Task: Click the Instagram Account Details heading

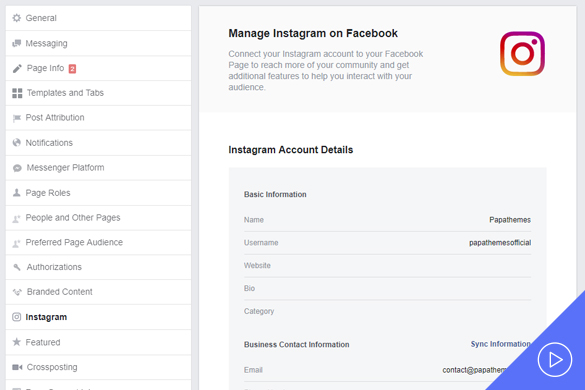Action: click(x=291, y=150)
